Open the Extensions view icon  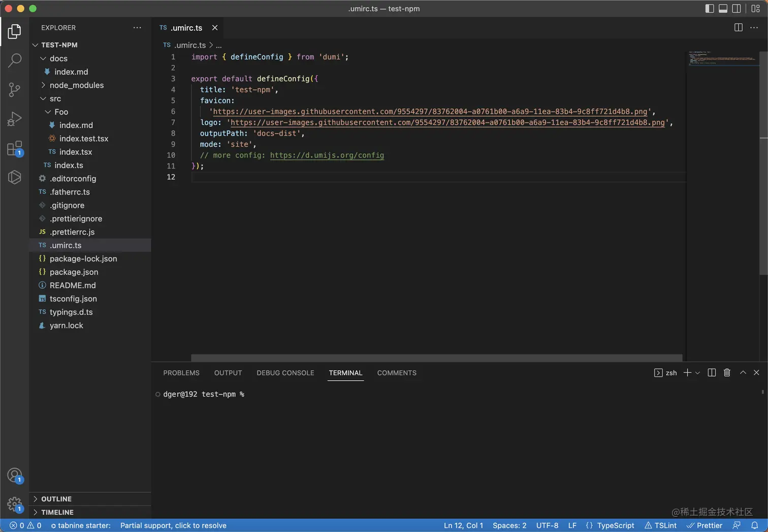pyautogui.click(x=15, y=148)
